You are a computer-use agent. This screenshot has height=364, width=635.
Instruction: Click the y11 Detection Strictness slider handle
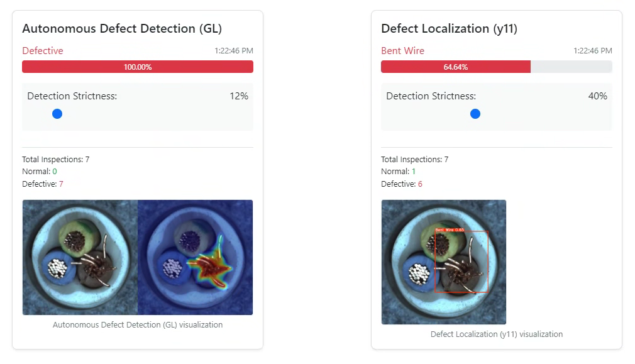475,114
